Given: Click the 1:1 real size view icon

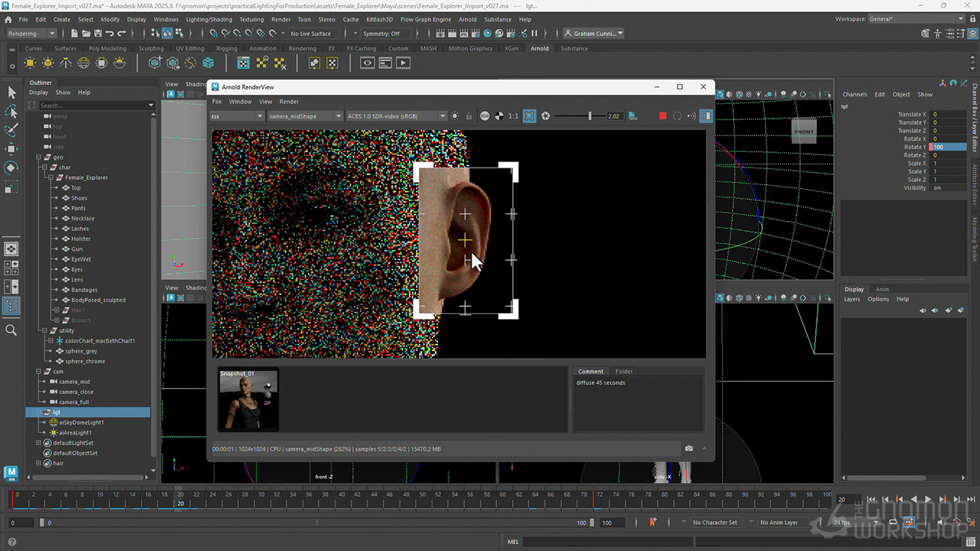Looking at the screenshot, I should pyautogui.click(x=513, y=116).
